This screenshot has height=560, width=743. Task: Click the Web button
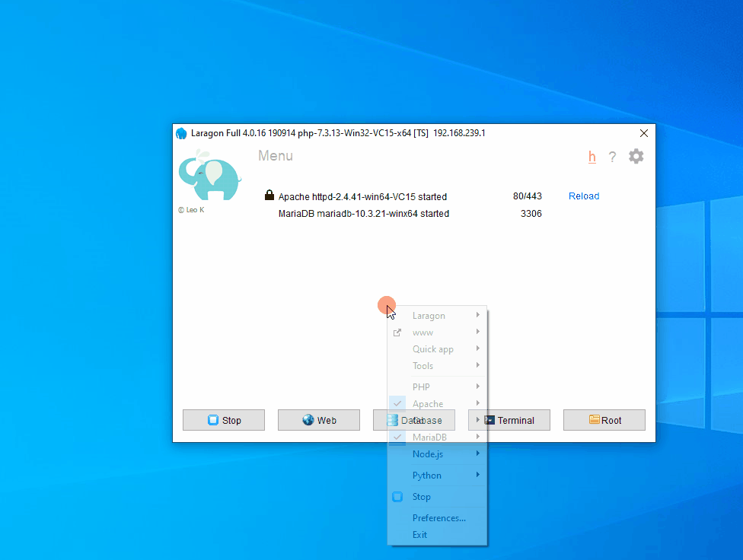tap(319, 420)
